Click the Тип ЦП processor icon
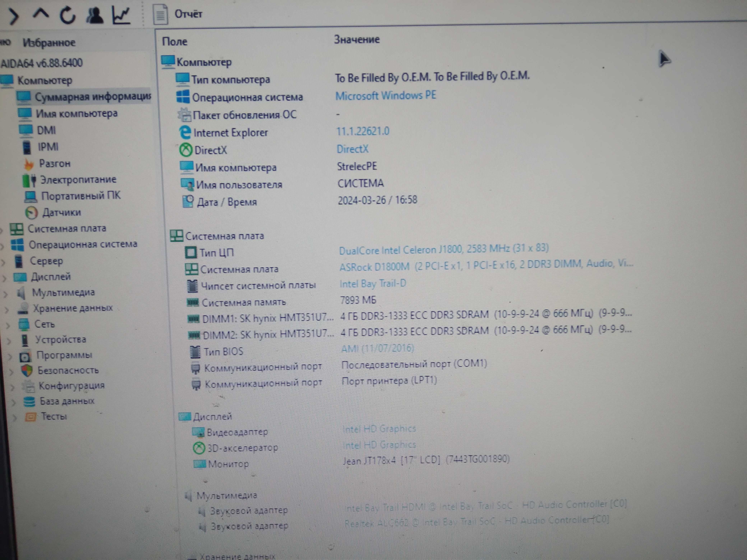The height and width of the screenshot is (560, 747). click(191, 252)
